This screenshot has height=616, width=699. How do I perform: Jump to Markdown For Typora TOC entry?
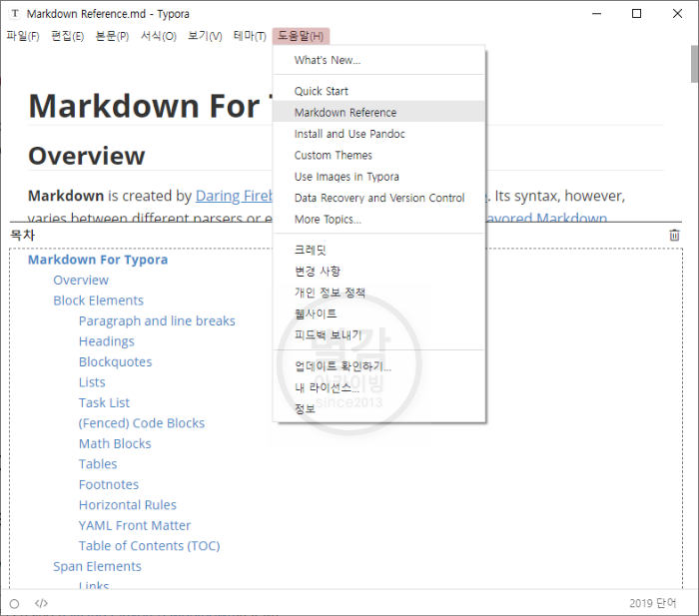pyautogui.click(x=98, y=260)
